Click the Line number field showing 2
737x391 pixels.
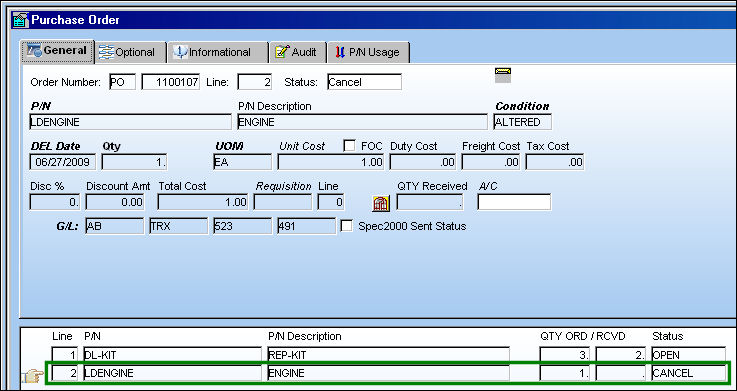coord(255,82)
